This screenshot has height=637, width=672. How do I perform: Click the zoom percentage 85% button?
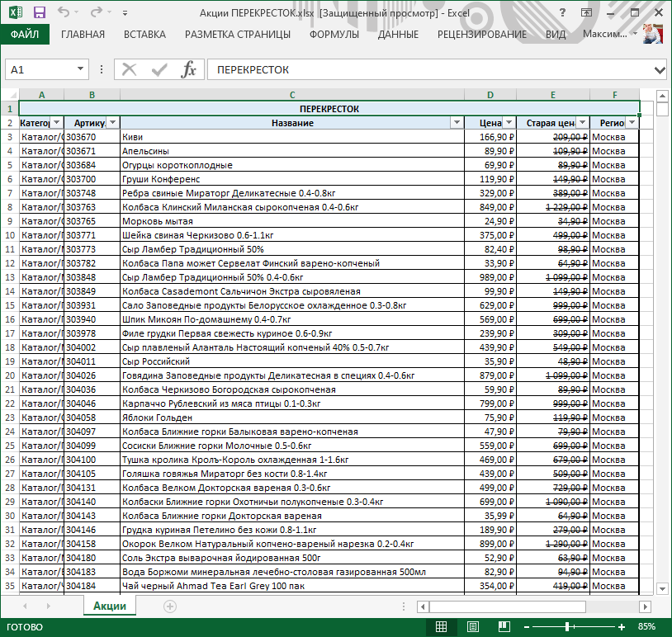pyautogui.click(x=646, y=627)
